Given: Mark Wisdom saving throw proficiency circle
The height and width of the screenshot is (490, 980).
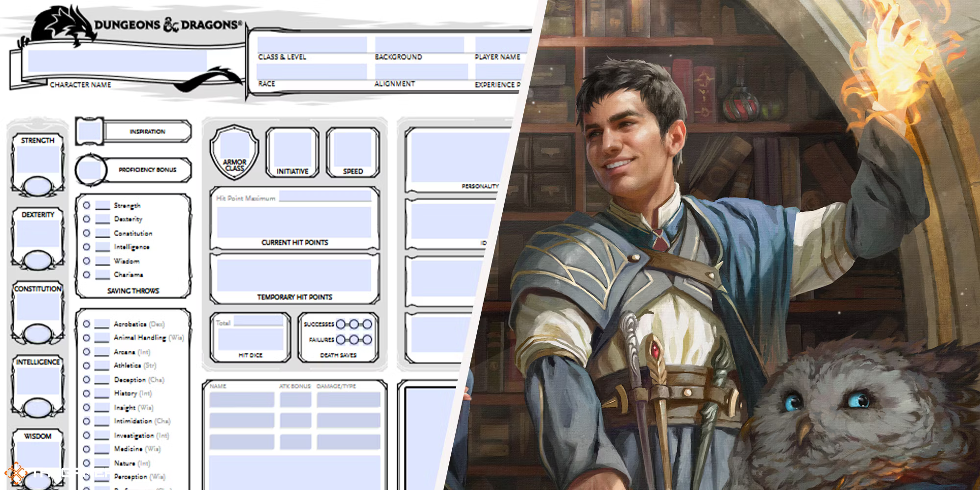Looking at the screenshot, I should 87,261.
